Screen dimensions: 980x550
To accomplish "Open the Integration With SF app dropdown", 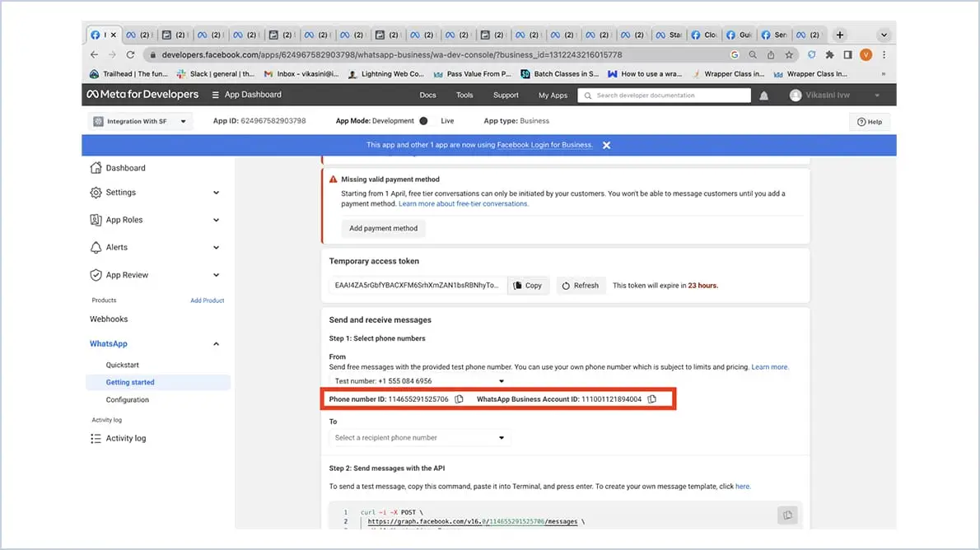I will click(140, 121).
